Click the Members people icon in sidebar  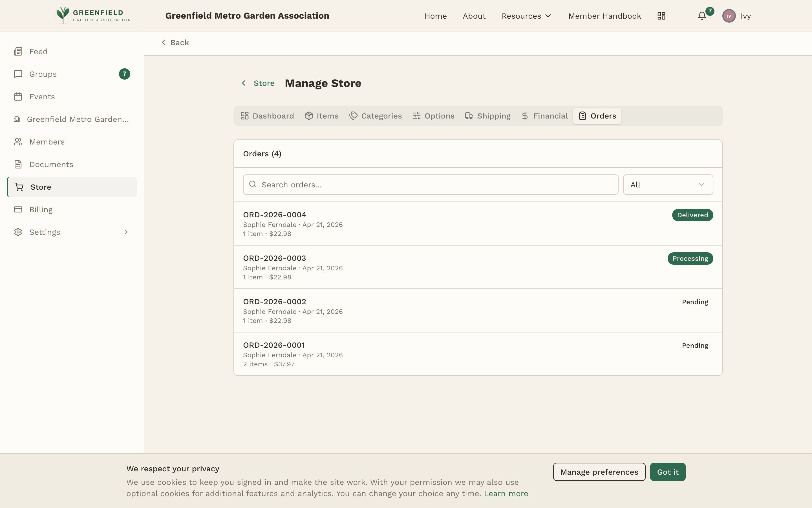coord(18,142)
